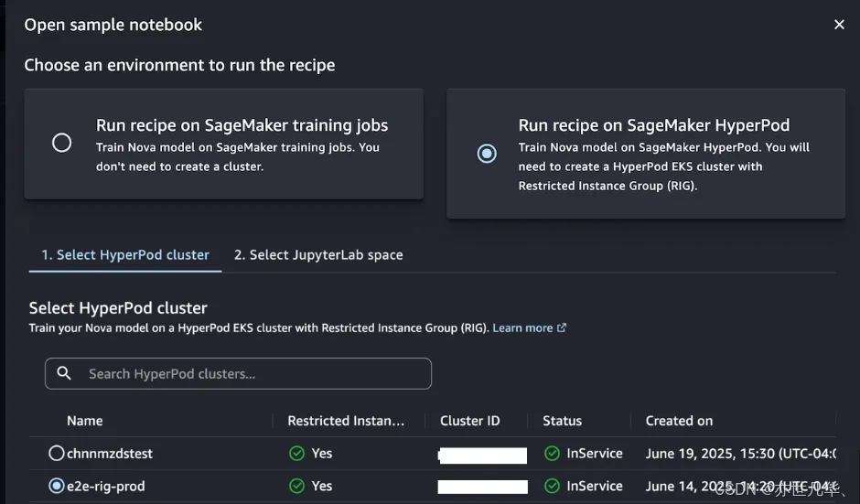Click the green check icon beside Yes for e2e-rig-prod

(x=296, y=486)
